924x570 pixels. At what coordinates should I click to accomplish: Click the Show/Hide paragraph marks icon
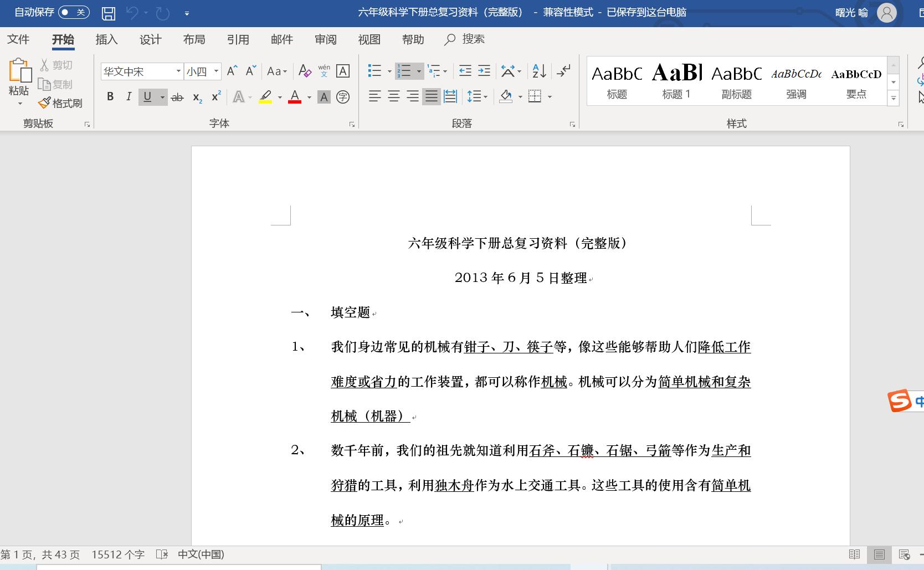tap(563, 71)
